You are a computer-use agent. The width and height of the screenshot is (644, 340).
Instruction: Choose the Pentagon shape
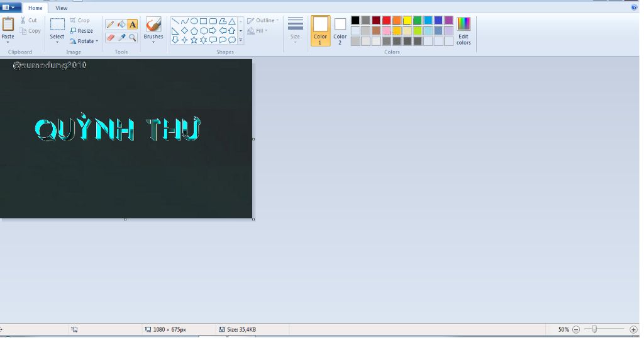pos(194,31)
